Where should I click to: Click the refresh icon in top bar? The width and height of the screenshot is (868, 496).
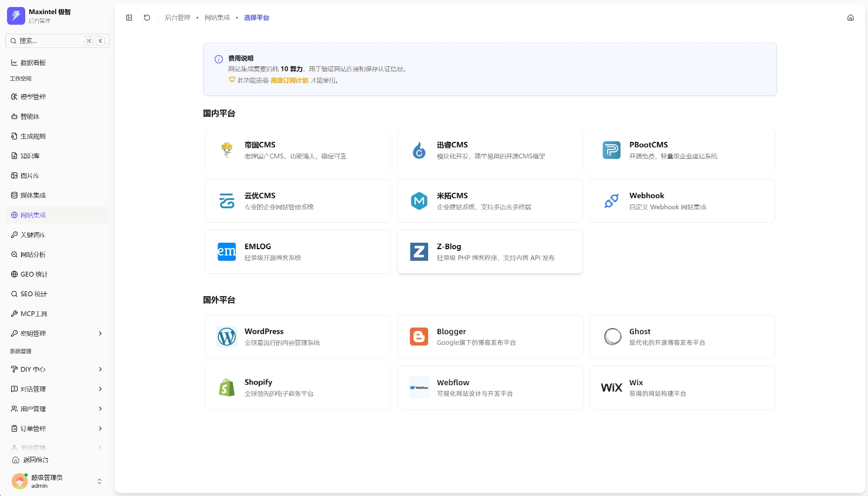coord(147,18)
